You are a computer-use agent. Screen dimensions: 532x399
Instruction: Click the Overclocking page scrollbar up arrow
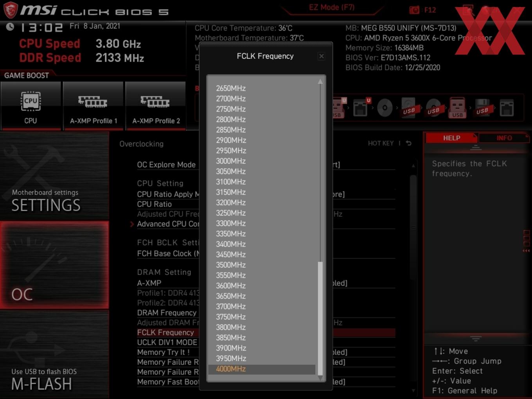413,166
